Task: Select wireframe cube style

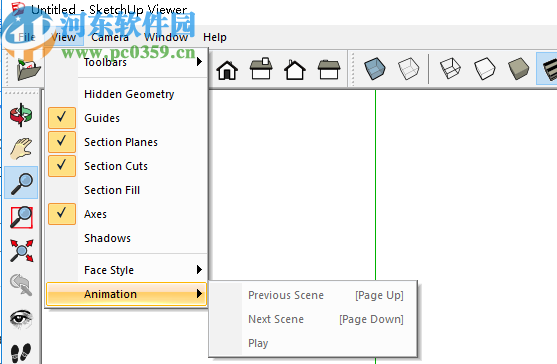Action: point(450,68)
